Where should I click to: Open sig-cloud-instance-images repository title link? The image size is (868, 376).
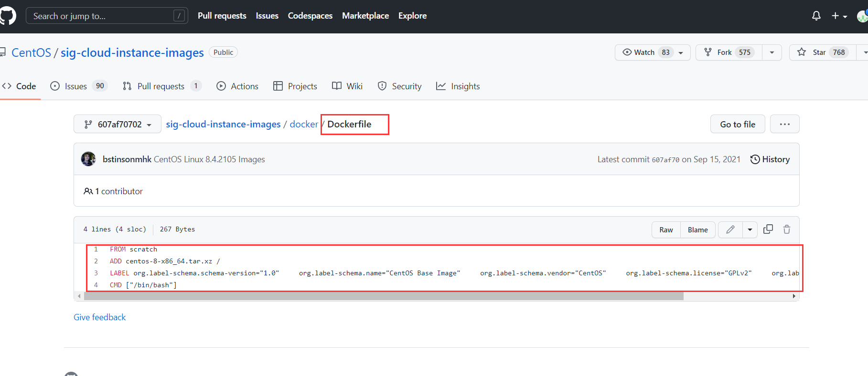tap(132, 52)
